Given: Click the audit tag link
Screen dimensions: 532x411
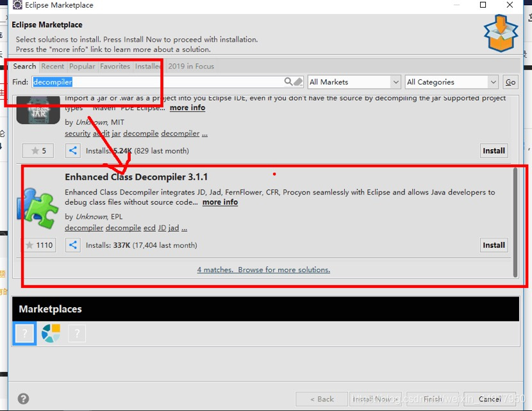Looking at the screenshot, I should coord(101,134).
